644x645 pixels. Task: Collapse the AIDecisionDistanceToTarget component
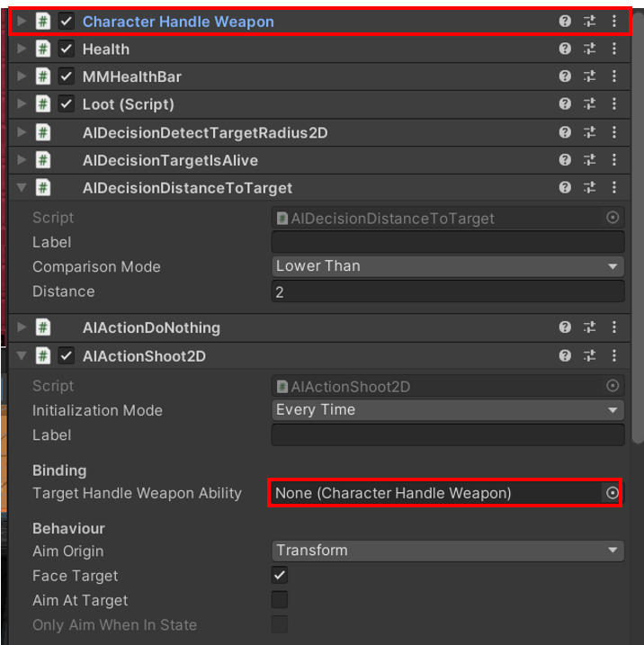point(22,188)
